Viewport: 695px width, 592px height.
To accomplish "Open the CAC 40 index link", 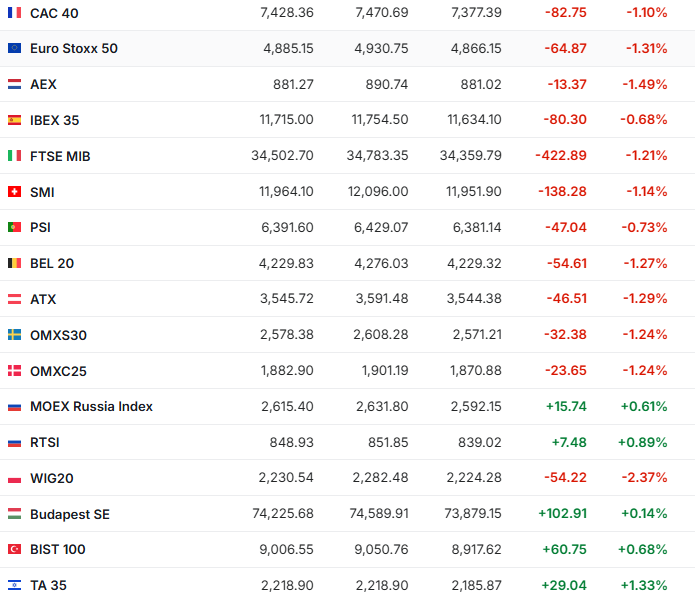I will click(x=54, y=13).
